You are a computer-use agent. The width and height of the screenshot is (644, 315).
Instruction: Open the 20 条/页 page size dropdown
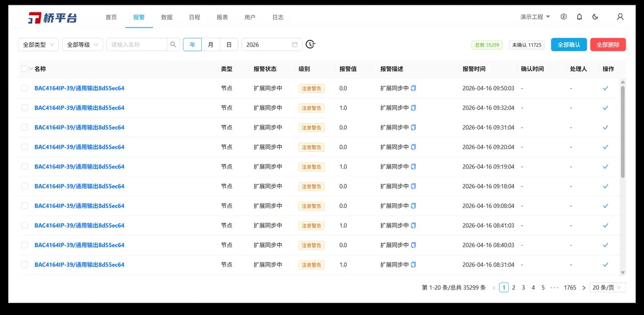pyautogui.click(x=608, y=288)
